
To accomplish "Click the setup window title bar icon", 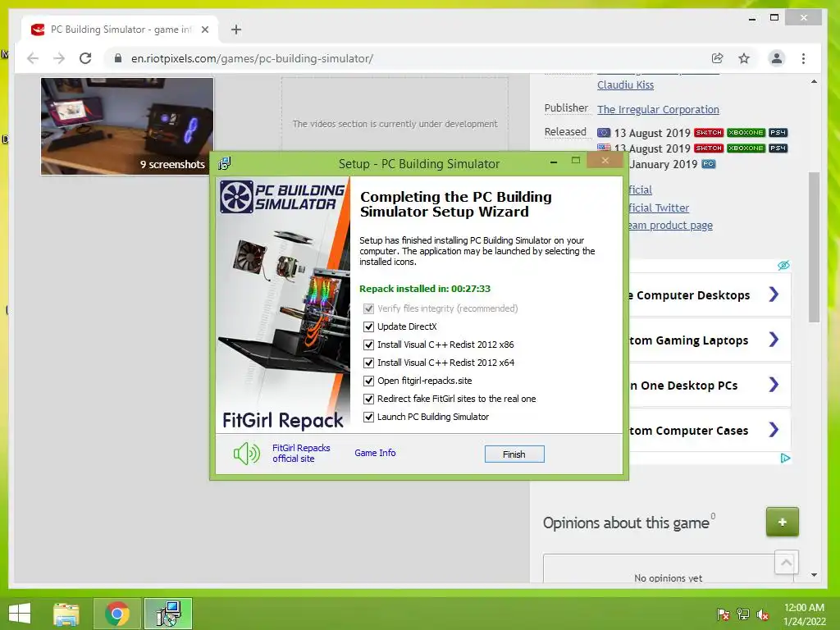I will 225,163.
